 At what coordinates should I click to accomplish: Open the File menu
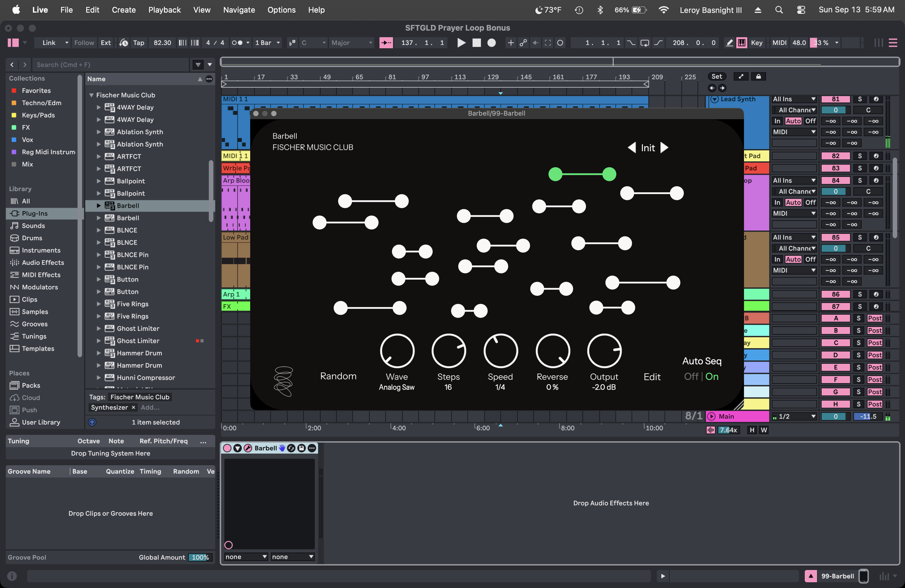[67, 10]
